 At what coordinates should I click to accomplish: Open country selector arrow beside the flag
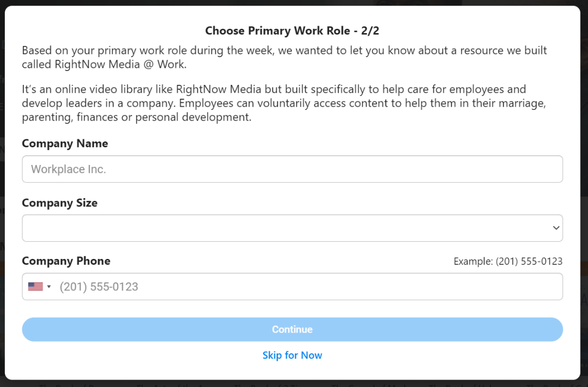(49, 287)
